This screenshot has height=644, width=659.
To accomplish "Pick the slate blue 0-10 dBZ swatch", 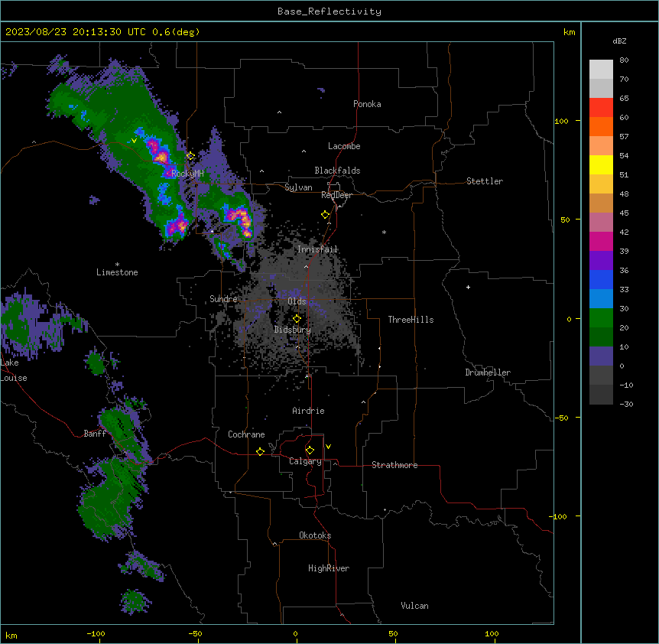I will point(601,356).
